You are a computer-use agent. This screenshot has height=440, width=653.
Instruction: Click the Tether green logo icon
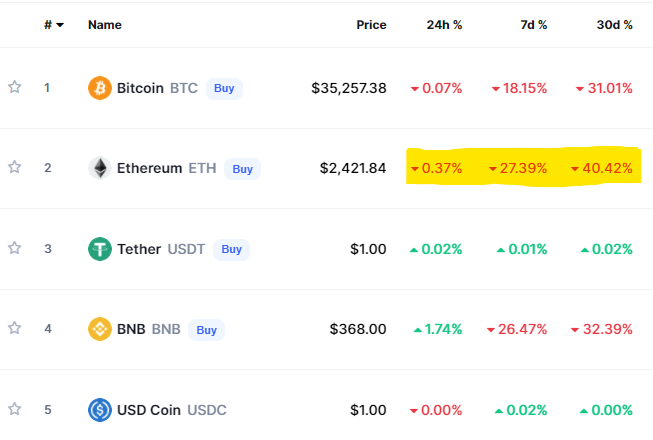(x=100, y=249)
